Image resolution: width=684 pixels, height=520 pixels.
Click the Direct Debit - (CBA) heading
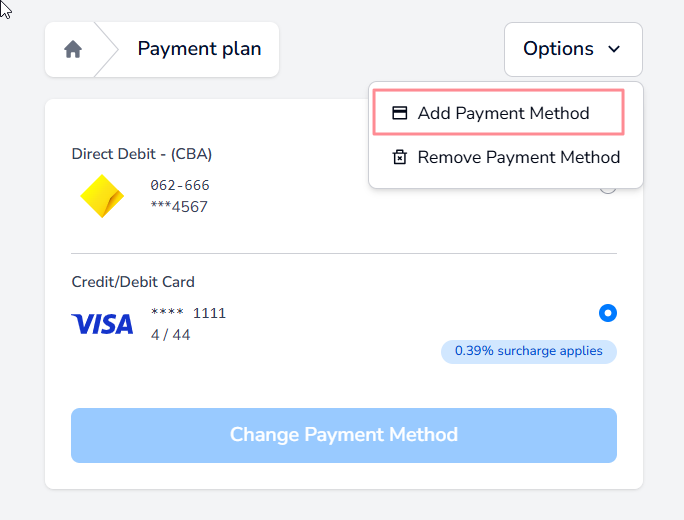142,154
